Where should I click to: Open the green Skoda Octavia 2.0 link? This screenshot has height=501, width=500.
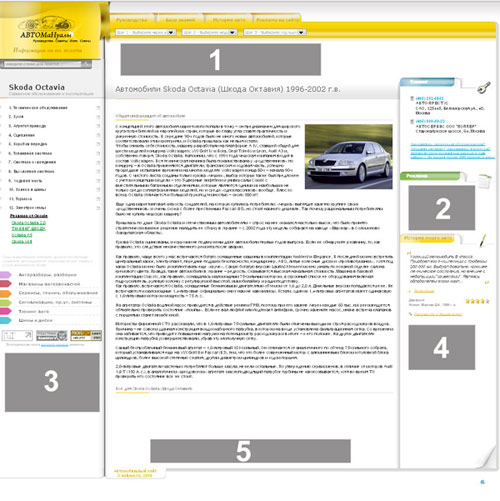pyautogui.click(x=29, y=223)
